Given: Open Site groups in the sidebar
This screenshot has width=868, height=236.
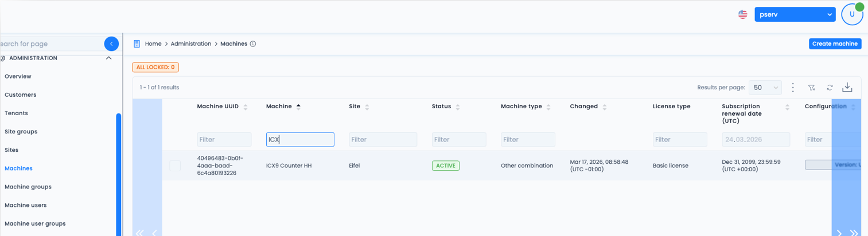Looking at the screenshot, I should point(21,131).
